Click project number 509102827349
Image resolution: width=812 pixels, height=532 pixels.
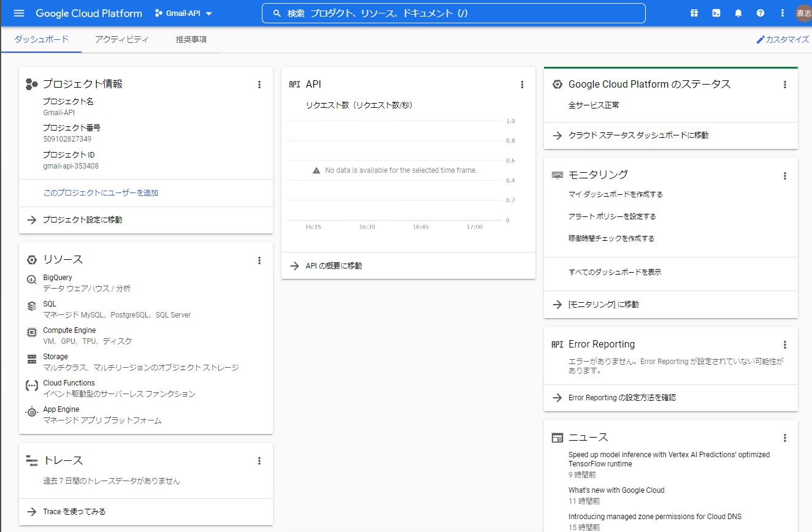[67, 139]
